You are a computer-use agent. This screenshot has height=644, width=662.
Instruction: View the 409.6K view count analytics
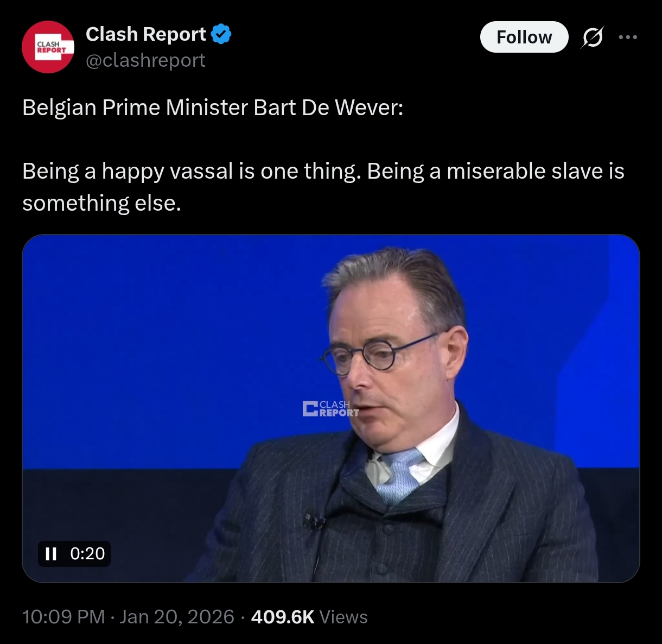coord(283,617)
